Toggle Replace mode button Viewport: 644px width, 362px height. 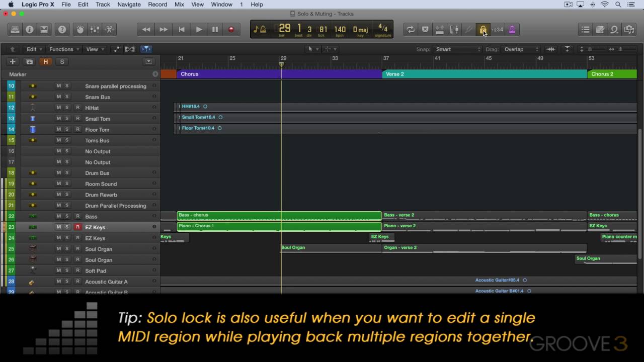pyautogui.click(x=425, y=30)
